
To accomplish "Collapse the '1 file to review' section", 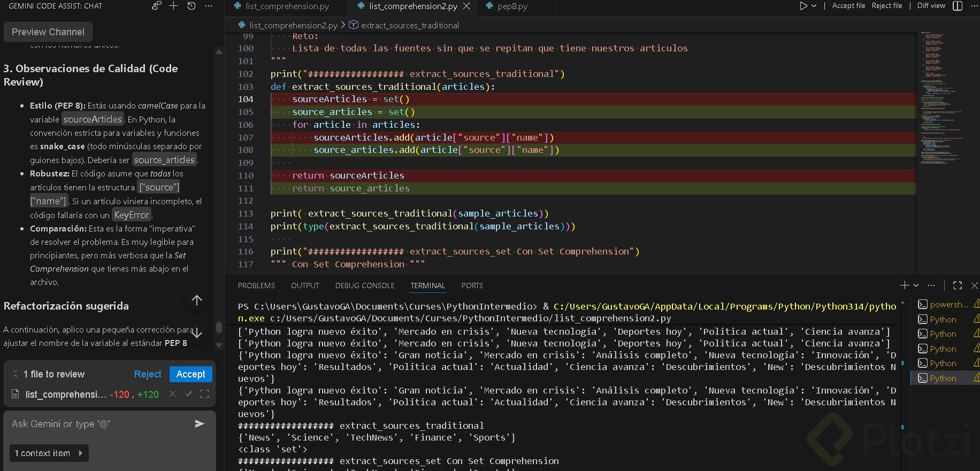I will click(15, 374).
